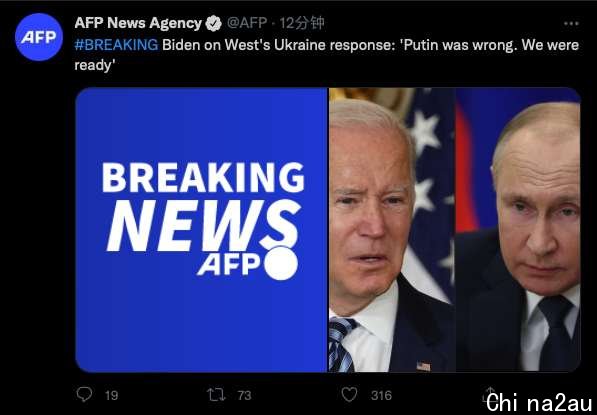
Task: Open the tweet timestamp showing 12分钟
Action: tap(302, 23)
